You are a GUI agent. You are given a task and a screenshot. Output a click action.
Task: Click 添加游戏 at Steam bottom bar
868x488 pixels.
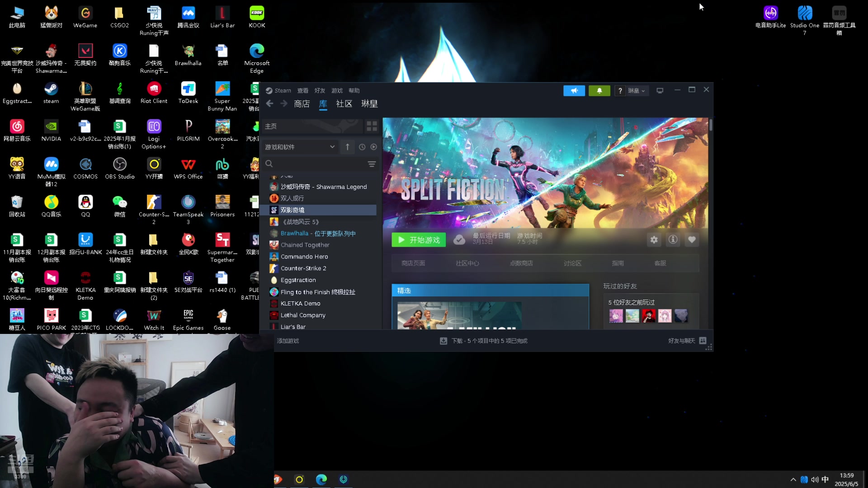[288, 341]
